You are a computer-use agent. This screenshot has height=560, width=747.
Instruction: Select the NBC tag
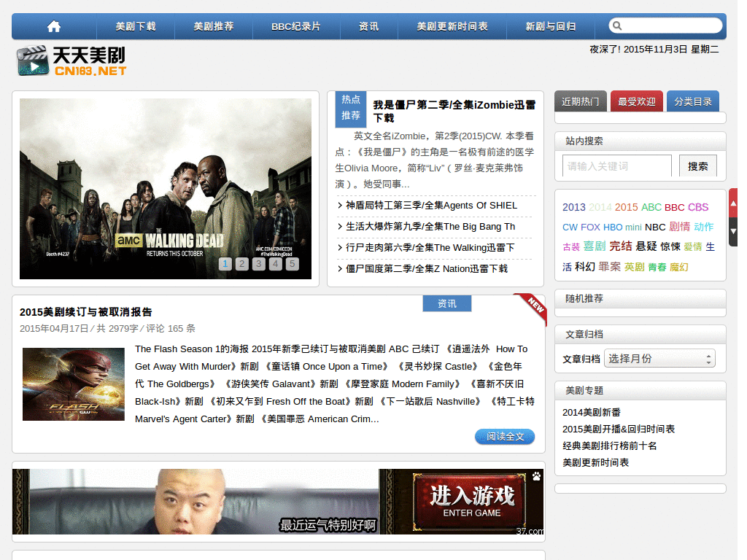pos(655,227)
